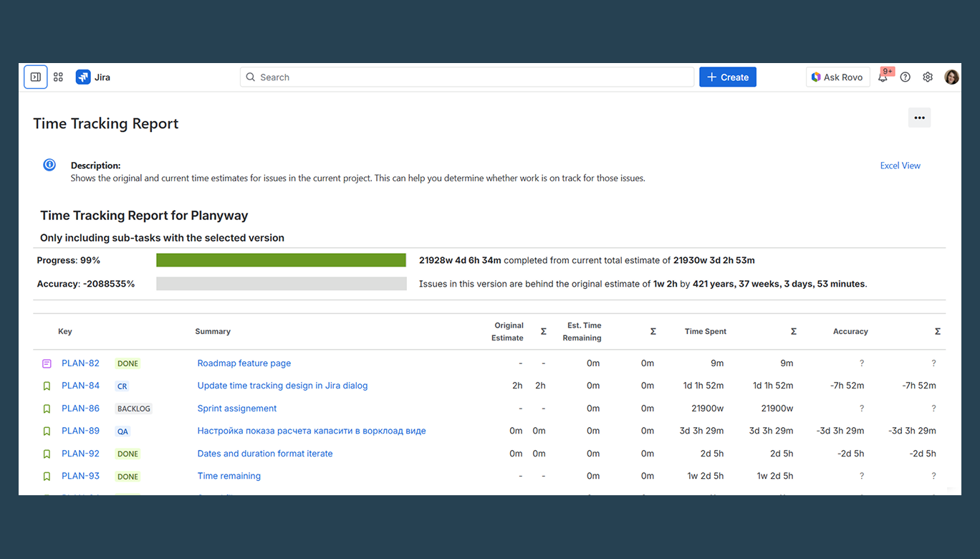Click the blue info icon beside Description

(x=49, y=165)
